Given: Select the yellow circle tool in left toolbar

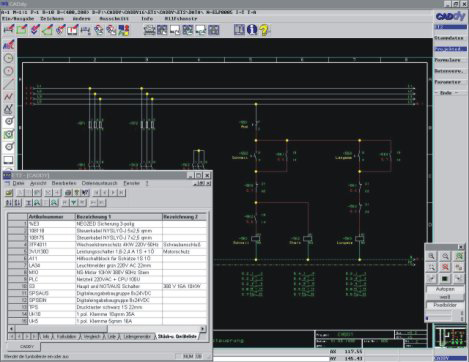Looking at the screenshot, I should click(9, 58).
